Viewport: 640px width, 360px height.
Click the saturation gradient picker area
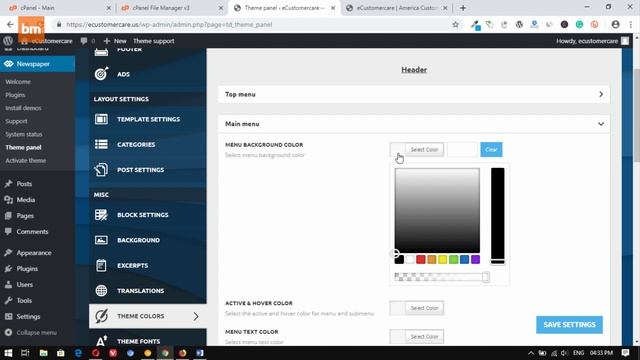tap(437, 211)
